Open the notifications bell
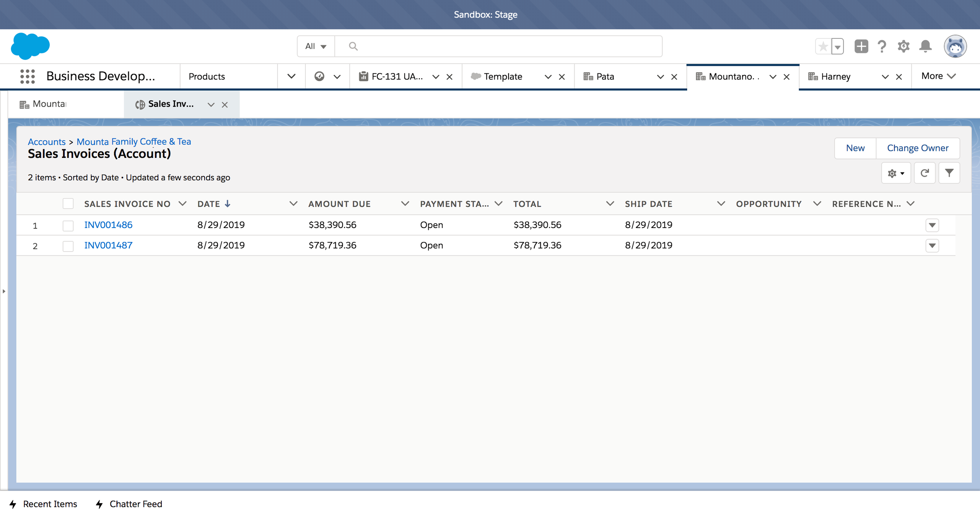980x518 pixels. coord(926,46)
